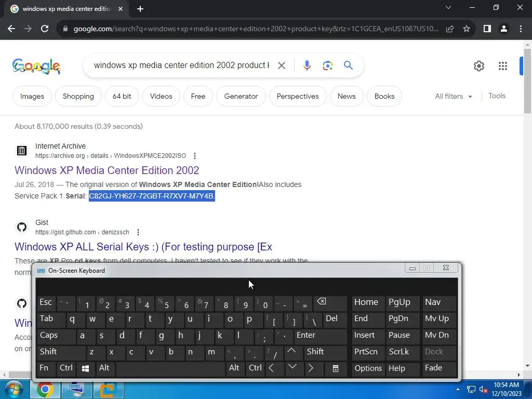Click the share page icon in address bar
The height and width of the screenshot is (399, 532).
[x=450, y=29]
